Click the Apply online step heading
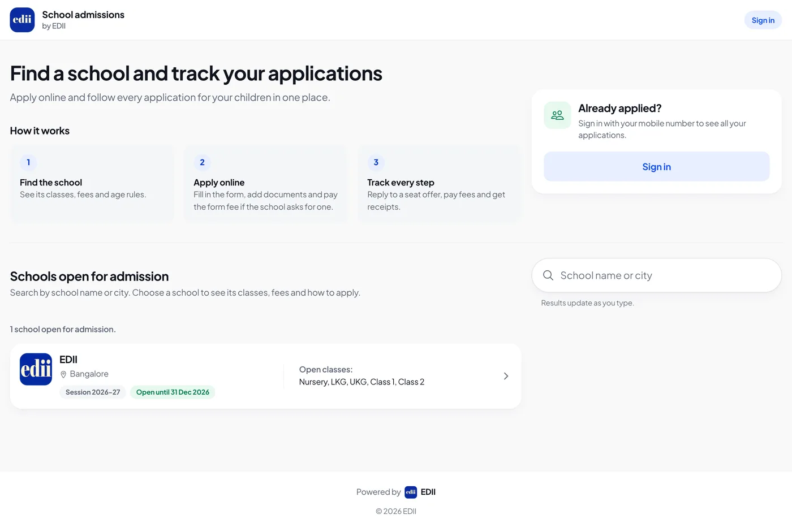The height and width of the screenshot is (532, 792). click(219, 183)
